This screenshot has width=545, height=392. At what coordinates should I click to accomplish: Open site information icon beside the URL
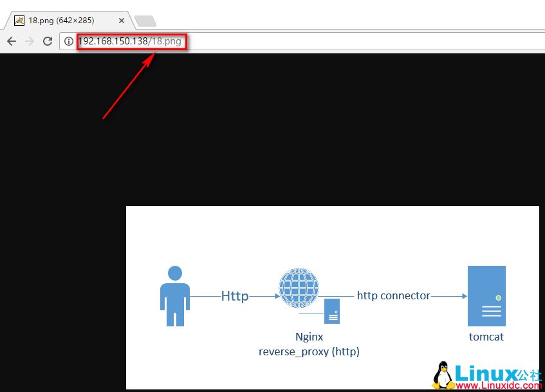(x=69, y=41)
